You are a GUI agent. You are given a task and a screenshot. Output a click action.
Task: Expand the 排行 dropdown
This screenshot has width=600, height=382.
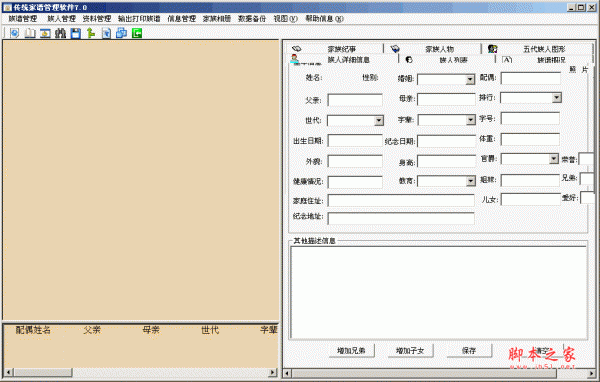(x=556, y=98)
